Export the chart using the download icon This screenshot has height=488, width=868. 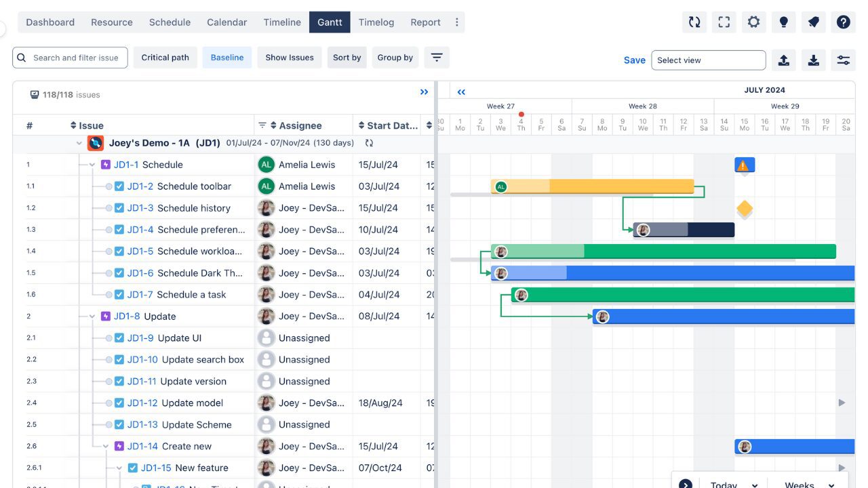click(813, 60)
